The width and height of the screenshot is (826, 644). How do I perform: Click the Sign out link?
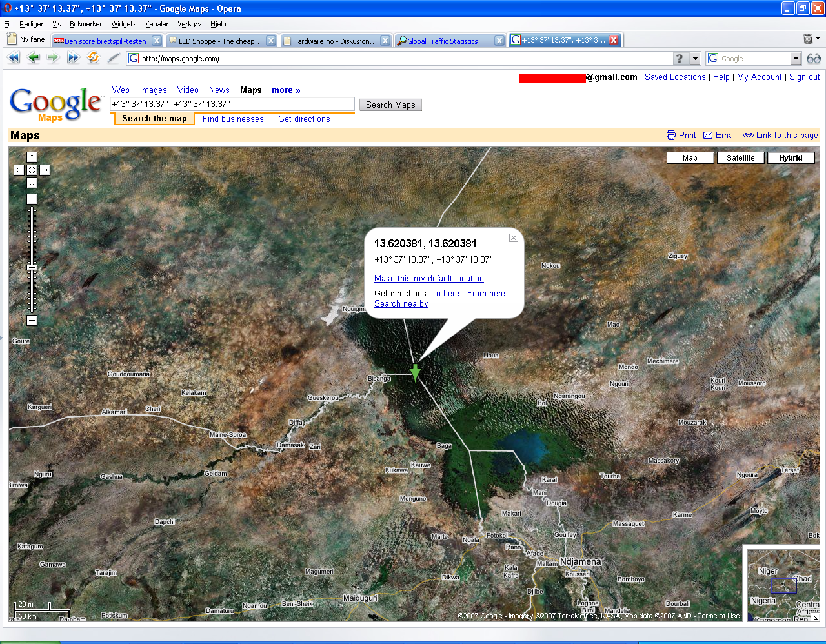(805, 77)
